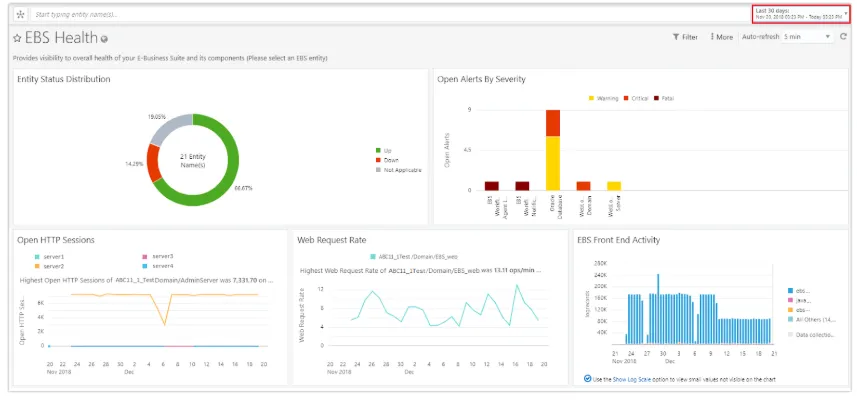The image size is (857, 400).
Task: Click the info icon beside EBS Health title
Action: pyautogui.click(x=104, y=39)
